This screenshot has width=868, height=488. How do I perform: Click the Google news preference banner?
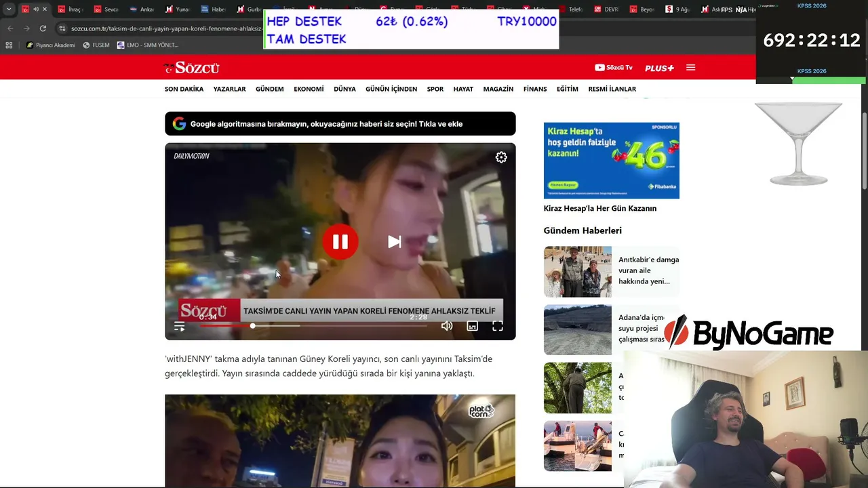point(340,124)
